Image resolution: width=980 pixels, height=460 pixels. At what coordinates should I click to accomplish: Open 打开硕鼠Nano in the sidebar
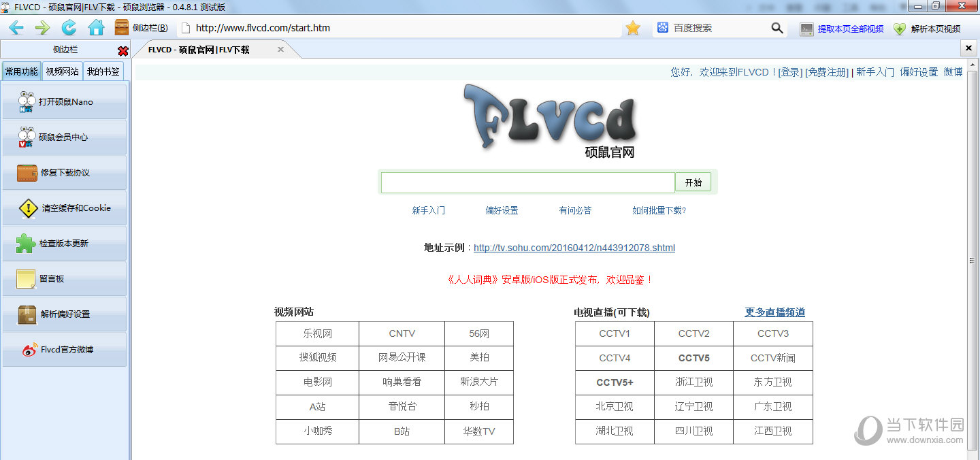pos(65,101)
